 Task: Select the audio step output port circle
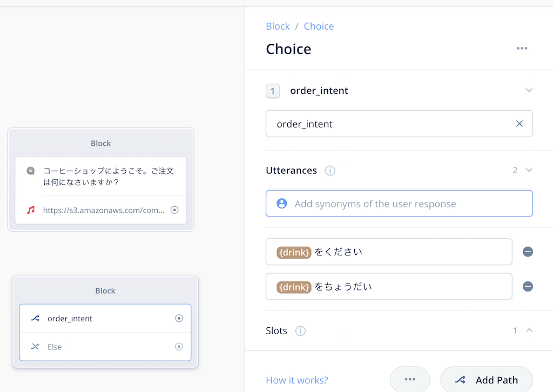point(174,210)
